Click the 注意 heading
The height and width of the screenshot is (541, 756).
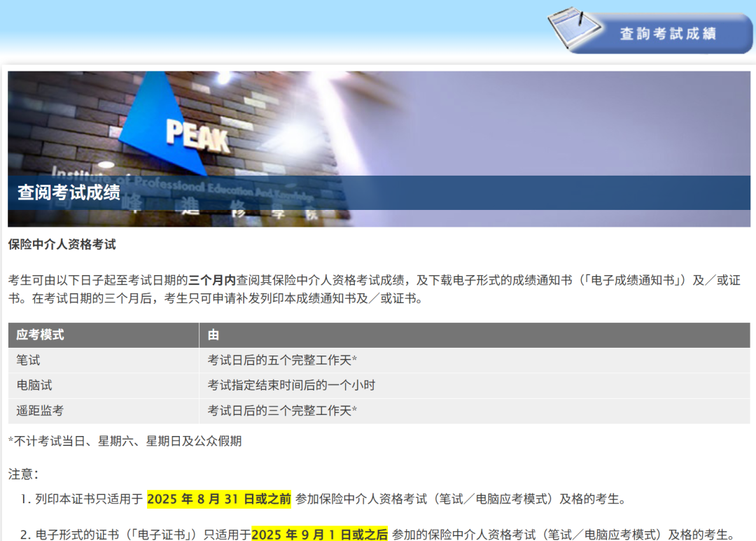pos(23,475)
